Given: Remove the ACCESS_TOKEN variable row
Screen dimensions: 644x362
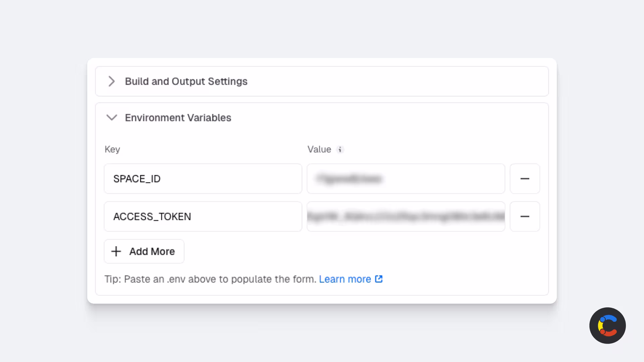Looking at the screenshot, I should (x=525, y=217).
